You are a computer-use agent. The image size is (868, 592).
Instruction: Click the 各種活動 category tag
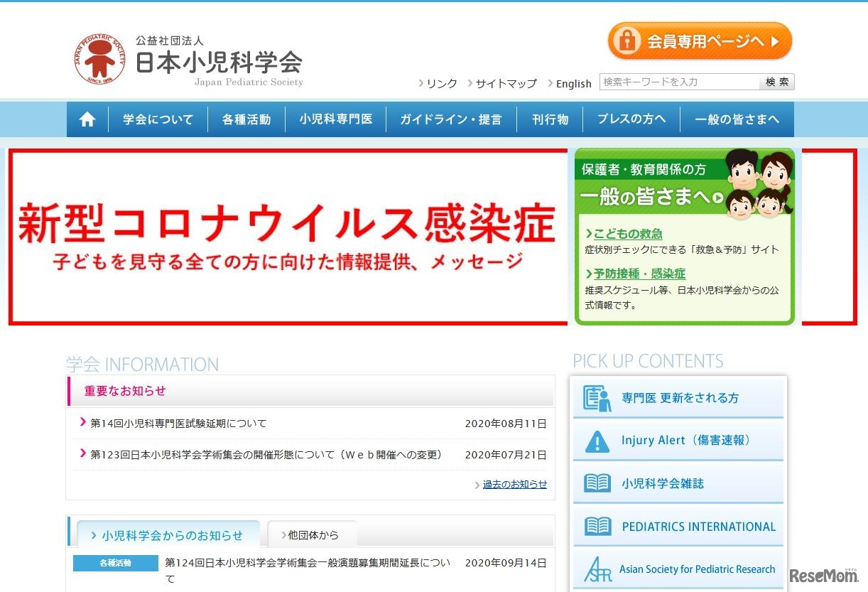[114, 562]
